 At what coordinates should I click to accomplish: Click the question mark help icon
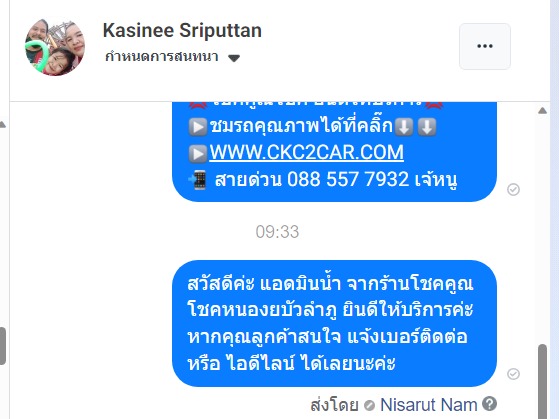[489, 404]
